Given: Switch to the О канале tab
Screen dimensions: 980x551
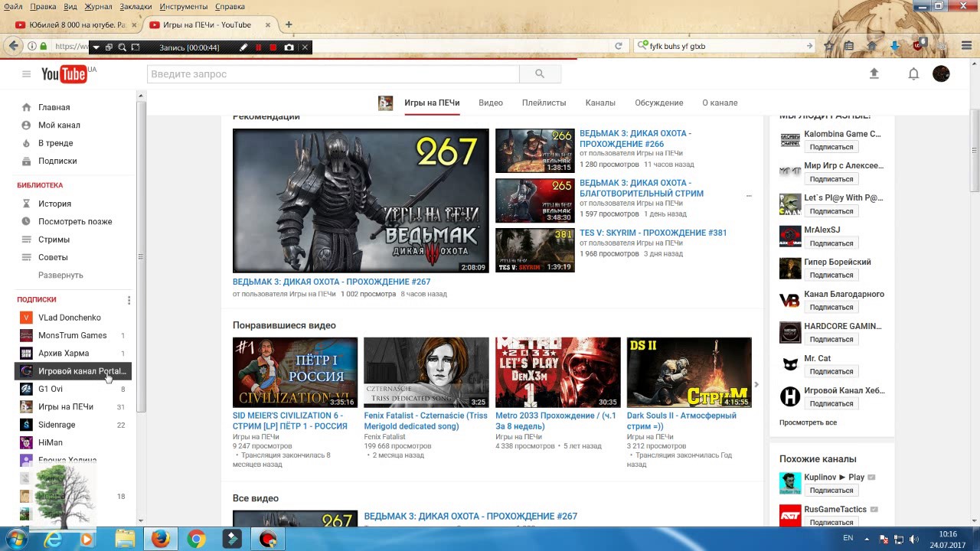Looking at the screenshot, I should click(720, 103).
